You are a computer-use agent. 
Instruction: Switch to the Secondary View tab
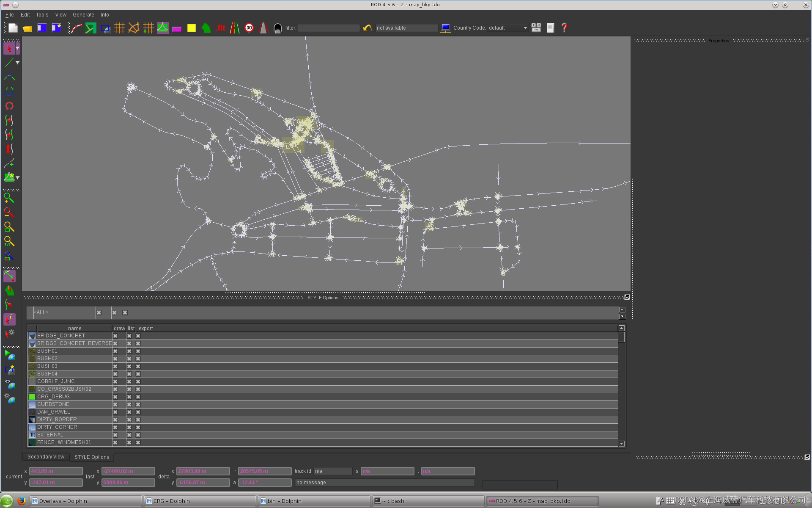coord(46,457)
